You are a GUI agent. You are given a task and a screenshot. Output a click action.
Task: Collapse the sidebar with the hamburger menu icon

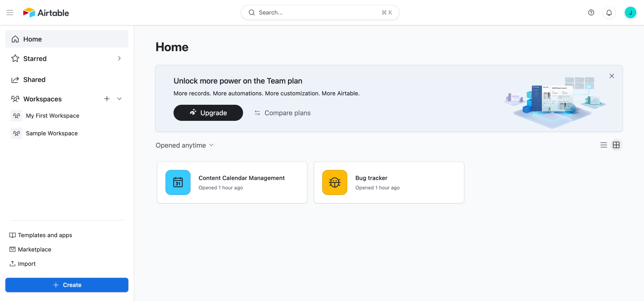[10, 13]
